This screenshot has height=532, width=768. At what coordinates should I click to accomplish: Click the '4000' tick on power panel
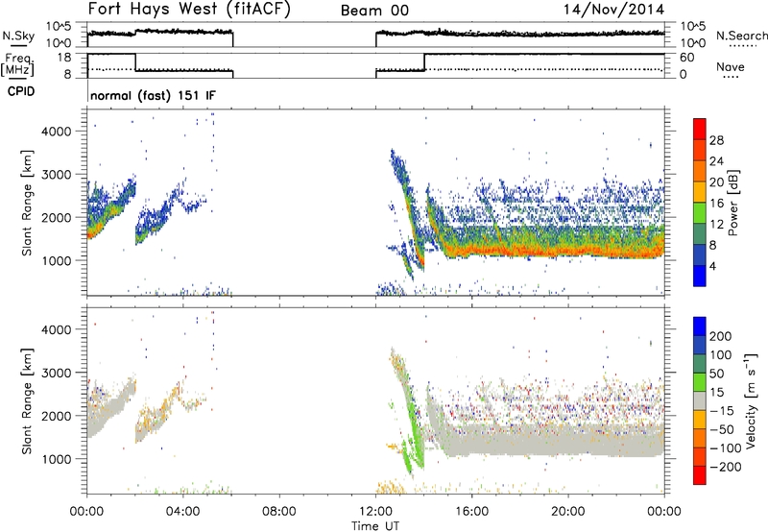click(x=57, y=132)
